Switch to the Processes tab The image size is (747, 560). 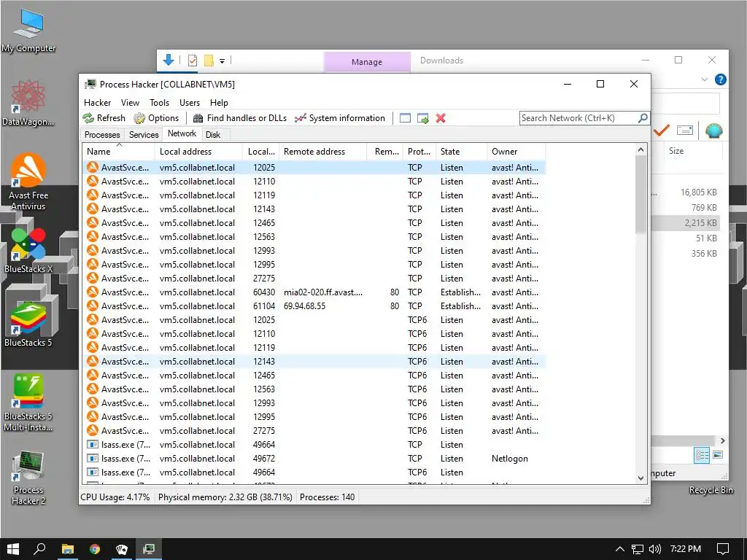(x=102, y=135)
